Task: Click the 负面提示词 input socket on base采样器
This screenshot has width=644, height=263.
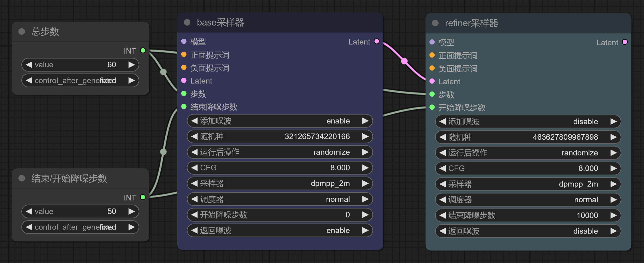Action: (184, 68)
